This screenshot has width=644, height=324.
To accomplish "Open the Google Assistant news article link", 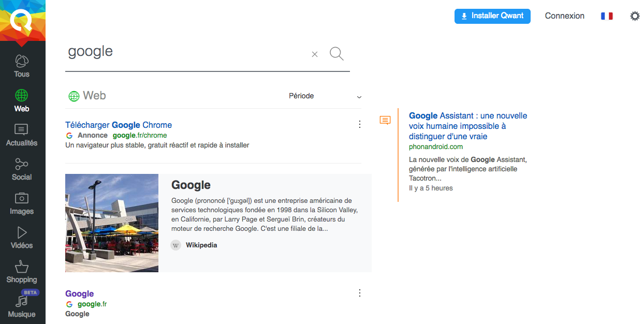I will [468, 126].
